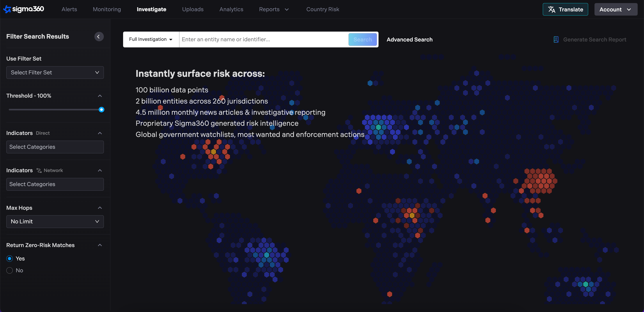The width and height of the screenshot is (644, 312).
Task: Click the Sigma360 logo icon
Action: (7, 9)
